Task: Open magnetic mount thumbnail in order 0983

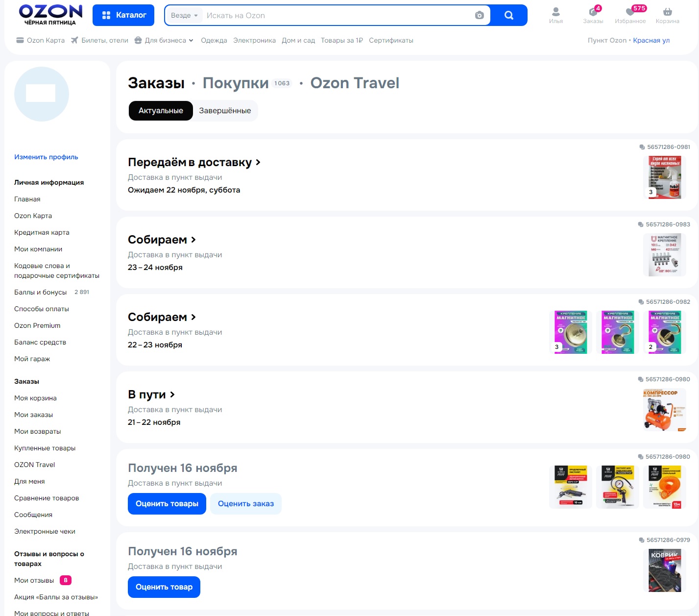Action: click(x=665, y=255)
